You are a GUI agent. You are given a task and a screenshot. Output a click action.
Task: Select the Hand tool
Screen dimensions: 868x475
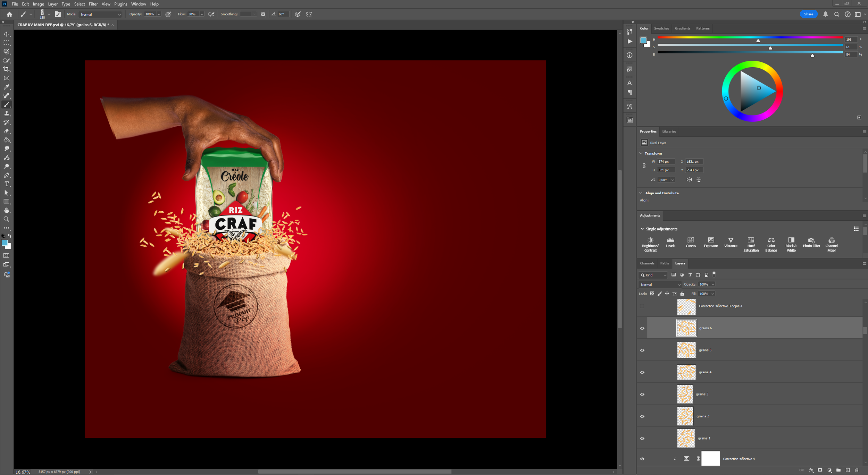click(x=7, y=210)
